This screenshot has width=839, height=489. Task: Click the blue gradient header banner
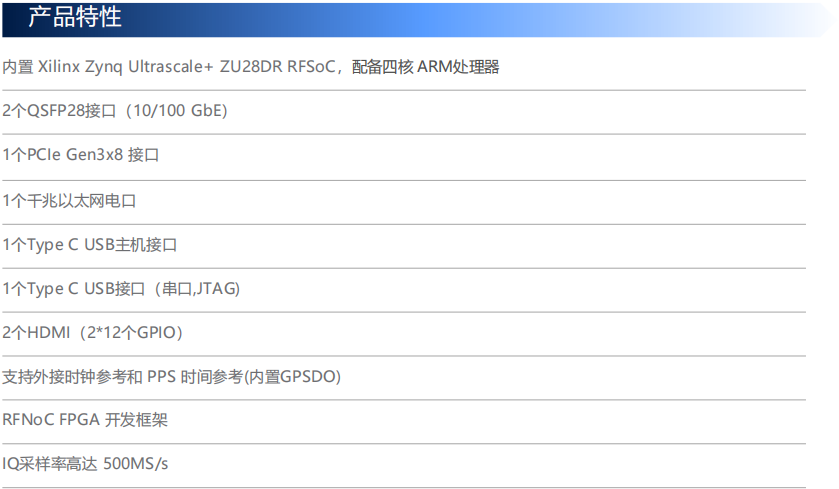(417, 20)
